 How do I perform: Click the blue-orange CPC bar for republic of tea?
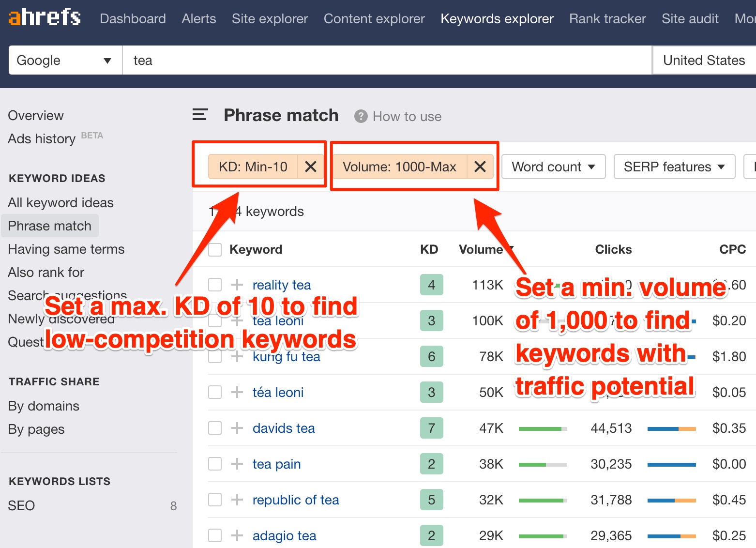point(671,500)
